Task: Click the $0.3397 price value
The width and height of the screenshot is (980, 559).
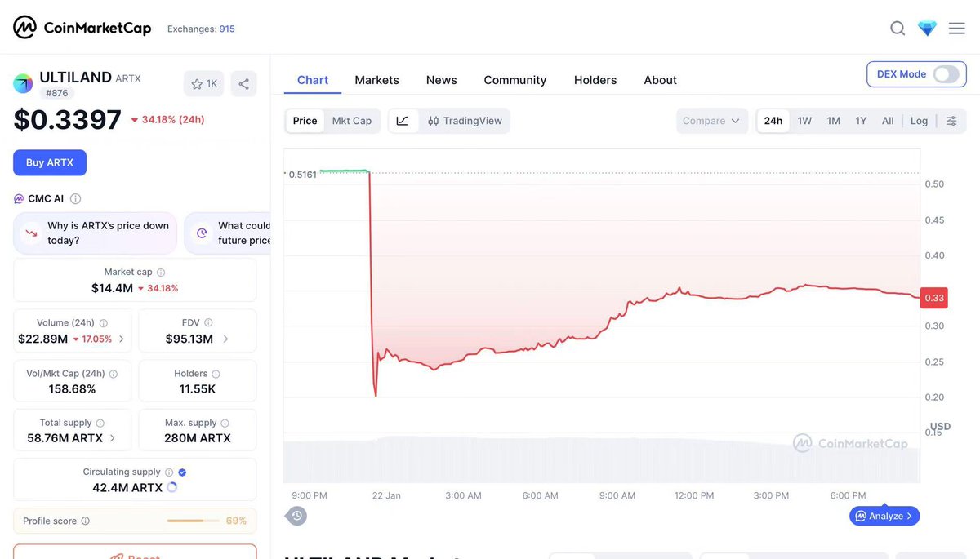Action: tap(67, 120)
